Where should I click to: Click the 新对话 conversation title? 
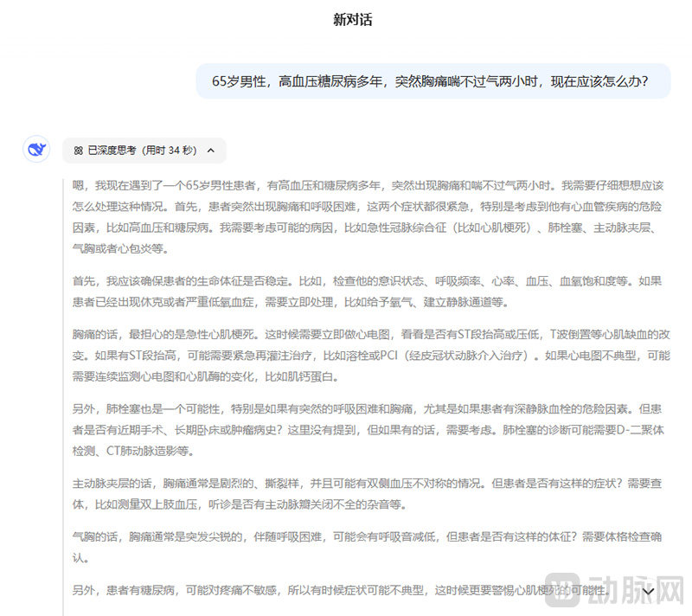[x=353, y=19]
